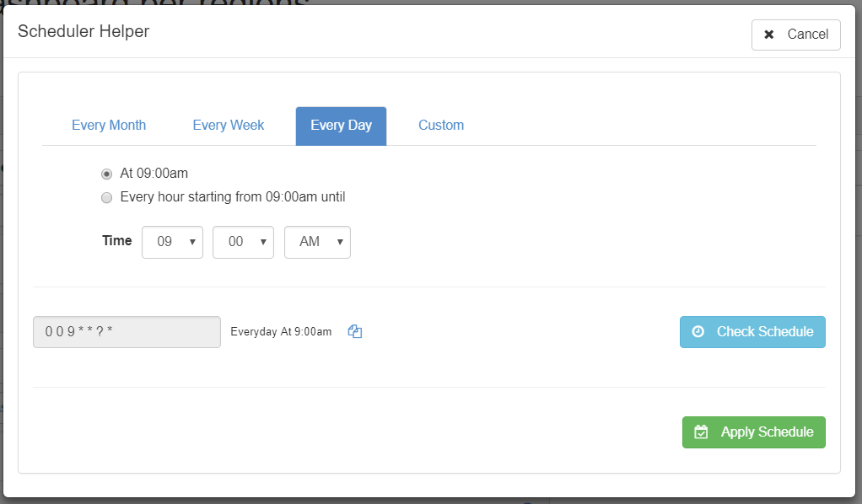Click the calendar icon on Apply Schedule
This screenshot has width=862, height=504.
(x=701, y=432)
